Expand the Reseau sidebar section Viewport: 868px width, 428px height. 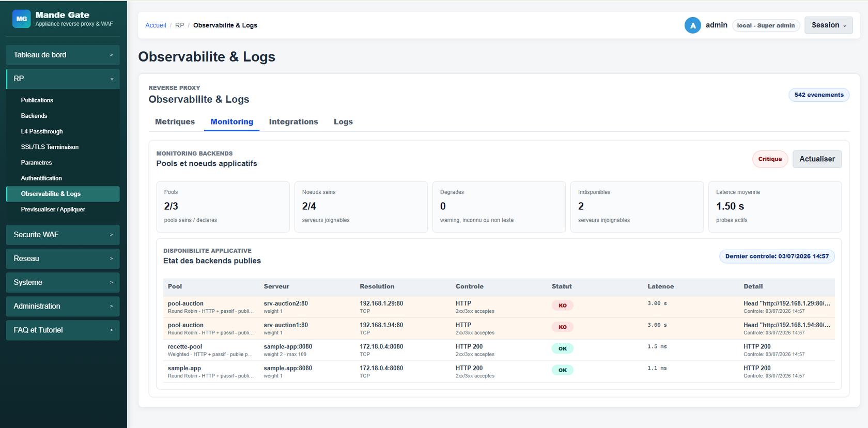[x=63, y=258]
